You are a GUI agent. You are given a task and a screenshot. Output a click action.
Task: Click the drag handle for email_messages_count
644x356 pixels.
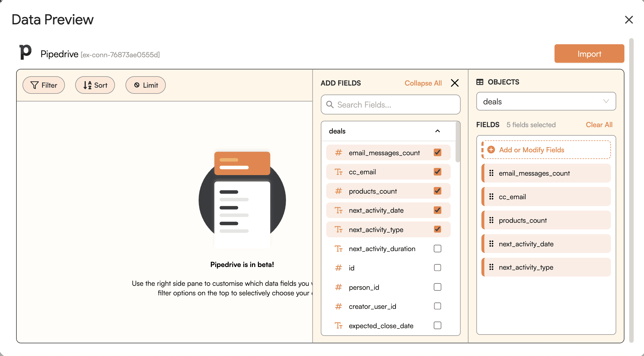pyautogui.click(x=491, y=173)
